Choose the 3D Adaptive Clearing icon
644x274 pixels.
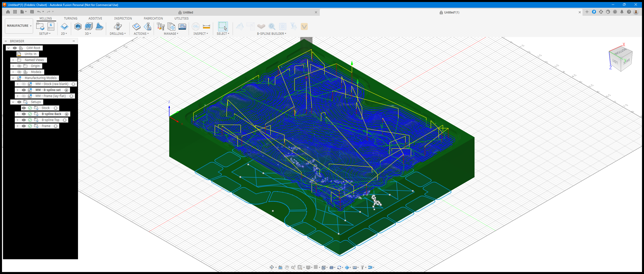78,26
